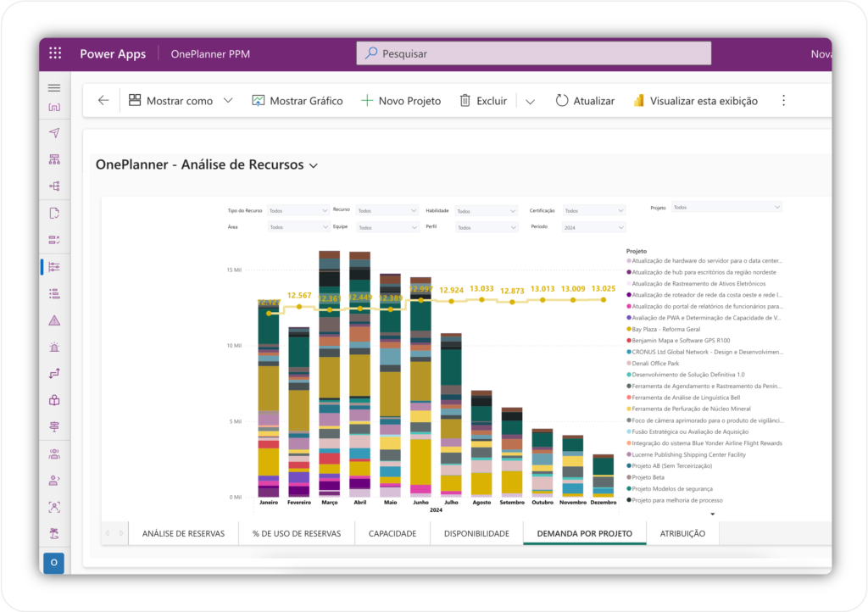
Task: Open the Período 2024 dropdown
Action: (x=594, y=227)
